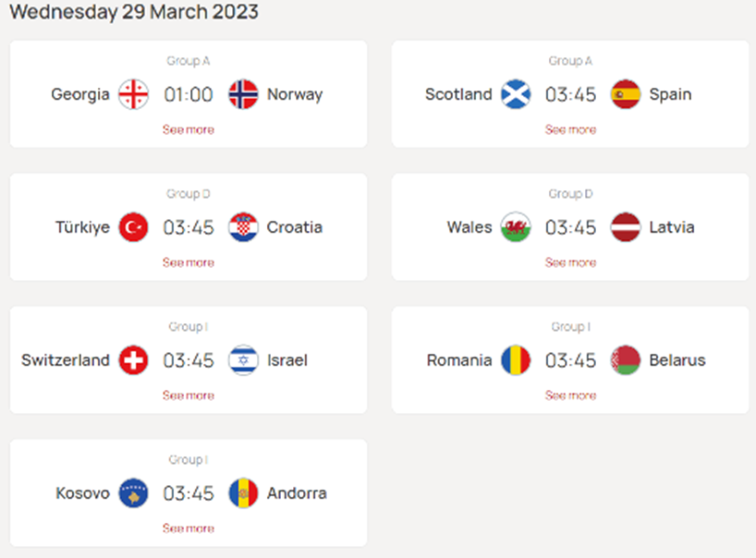Select the Spain flag icon
Screen dimensions: 756x558
coord(626,94)
